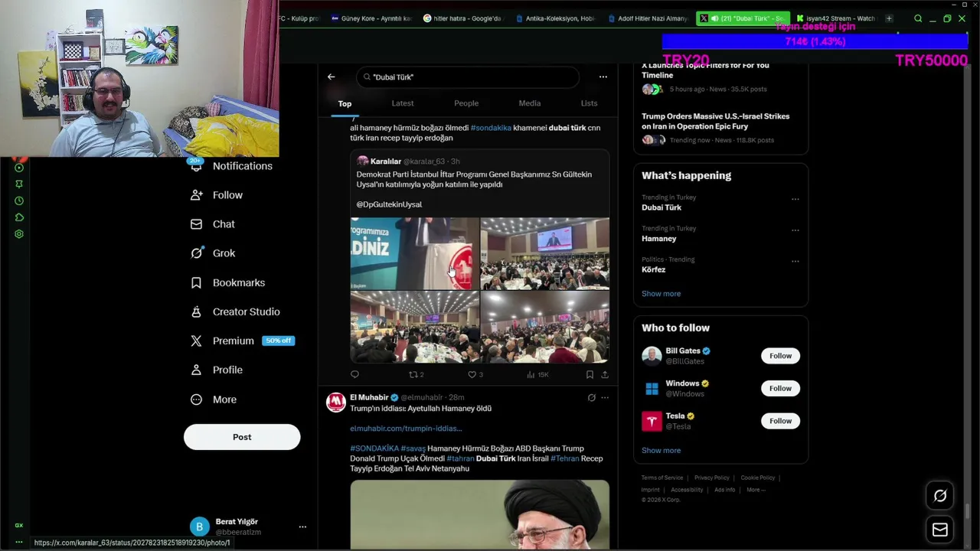Open the Grok floating button

[940, 496]
